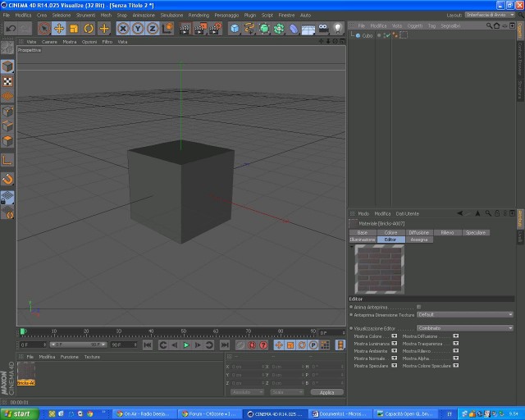Screen dimensions: 525x420
Task: Click the Undo arrow icon
Action: click(11, 29)
